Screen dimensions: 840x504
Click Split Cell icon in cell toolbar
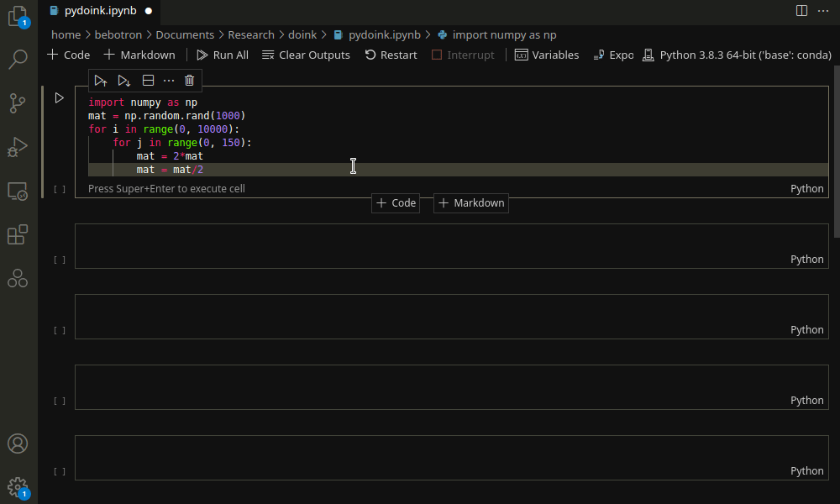pos(148,81)
